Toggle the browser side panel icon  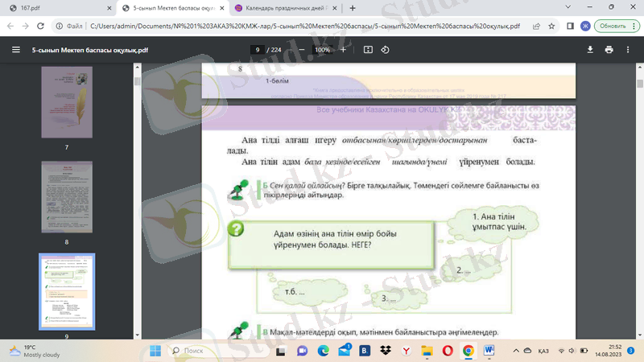(570, 26)
